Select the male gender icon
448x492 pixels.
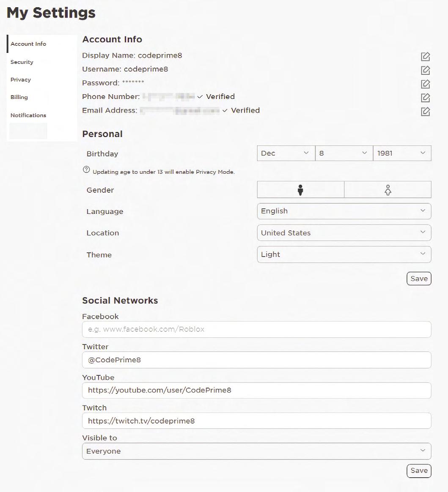(x=300, y=190)
